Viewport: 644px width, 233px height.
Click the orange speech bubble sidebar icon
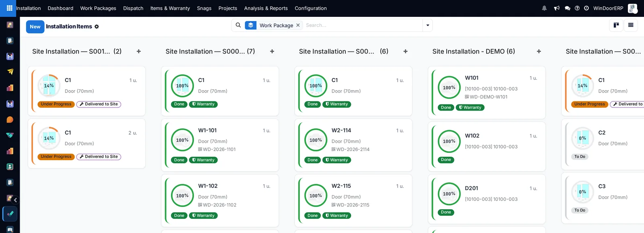click(10, 120)
